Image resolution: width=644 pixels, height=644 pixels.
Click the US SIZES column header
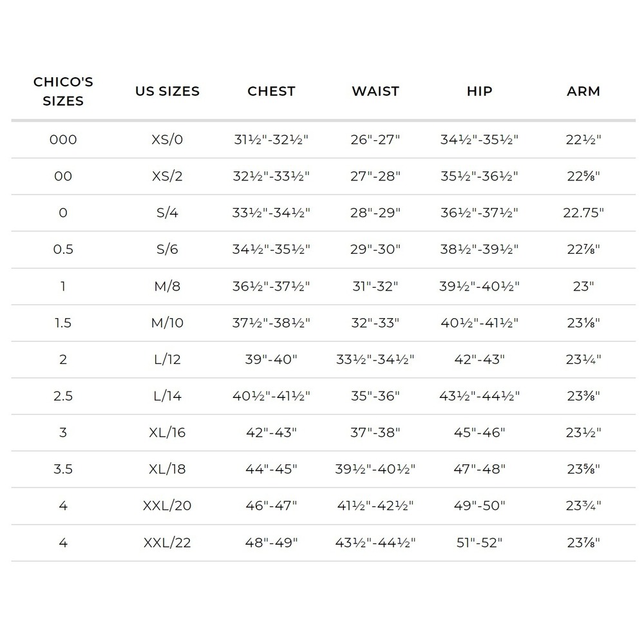pos(167,91)
